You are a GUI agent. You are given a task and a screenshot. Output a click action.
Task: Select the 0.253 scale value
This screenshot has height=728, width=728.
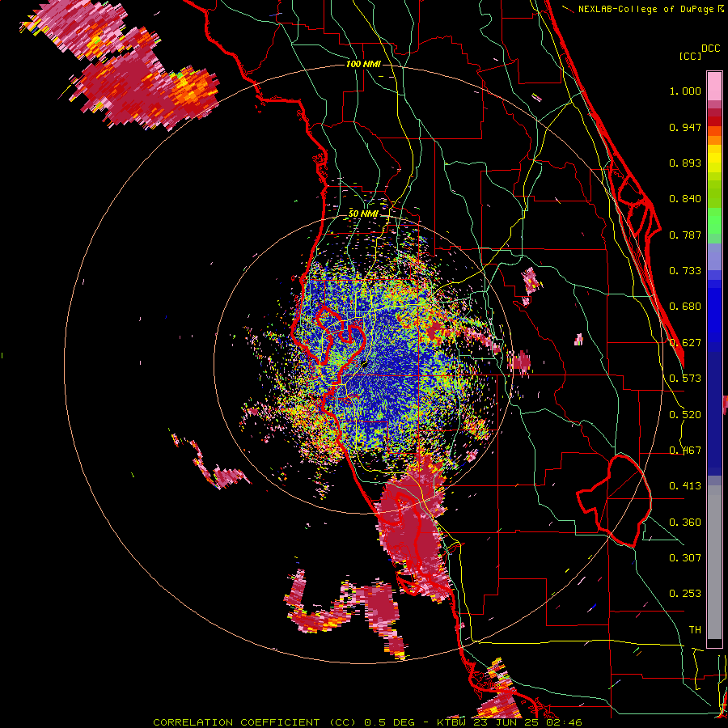[x=685, y=594]
